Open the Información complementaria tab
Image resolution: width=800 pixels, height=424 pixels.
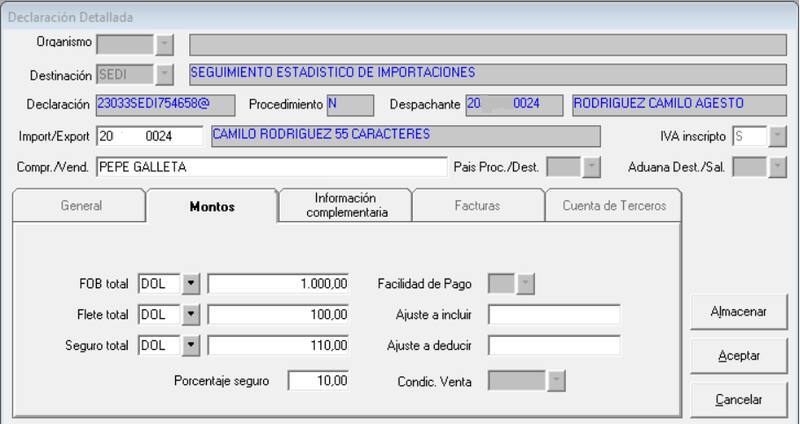pos(345,206)
